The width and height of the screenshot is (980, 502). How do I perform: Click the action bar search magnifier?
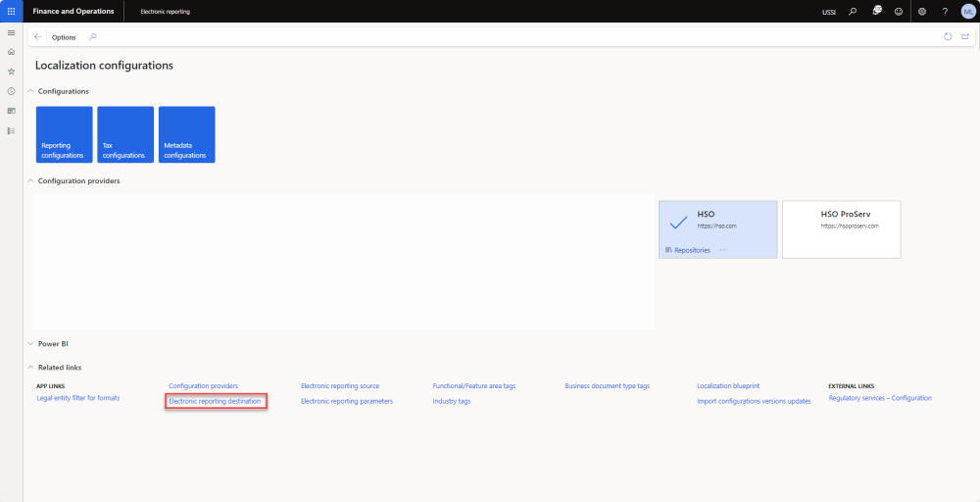click(x=93, y=37)
